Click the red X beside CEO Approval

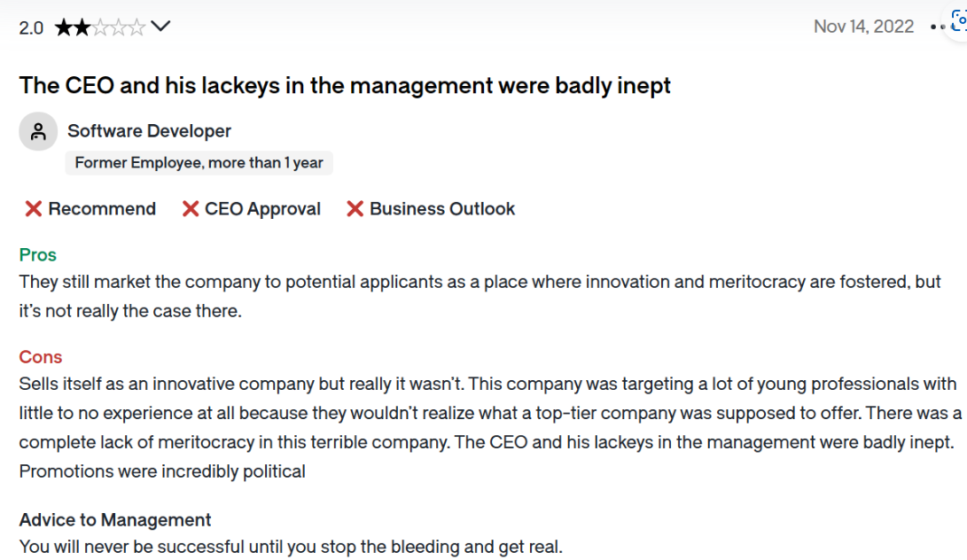point(191,209)
